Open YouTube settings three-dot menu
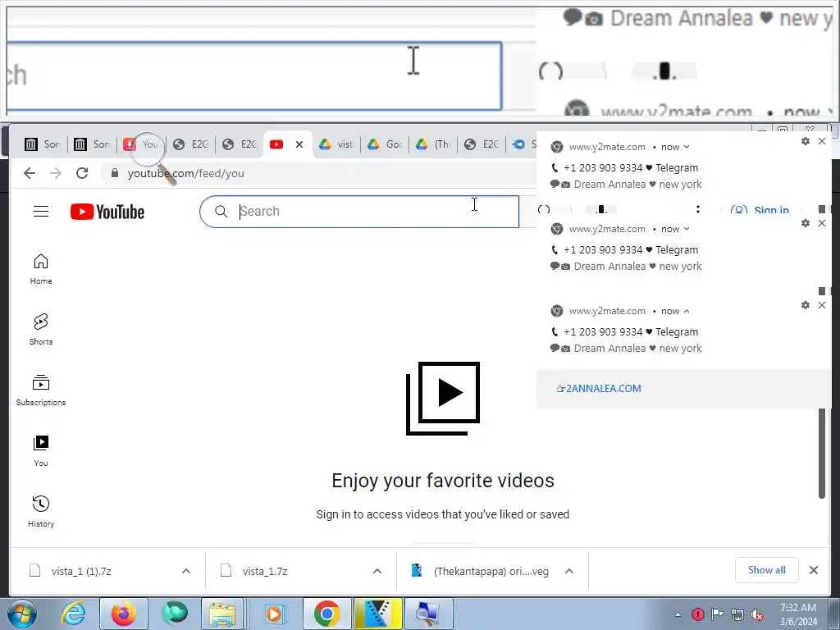The image size is (840, 630). 697,209
